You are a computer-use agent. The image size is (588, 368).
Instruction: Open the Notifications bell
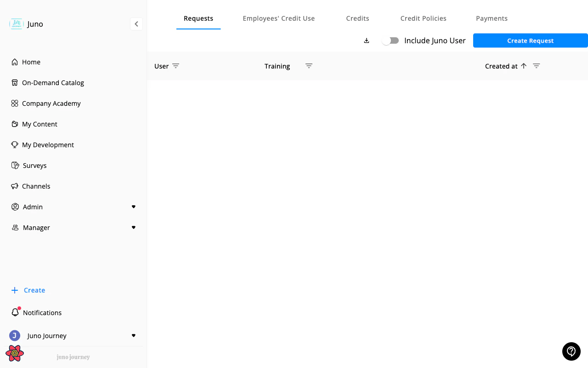(15, 312)
